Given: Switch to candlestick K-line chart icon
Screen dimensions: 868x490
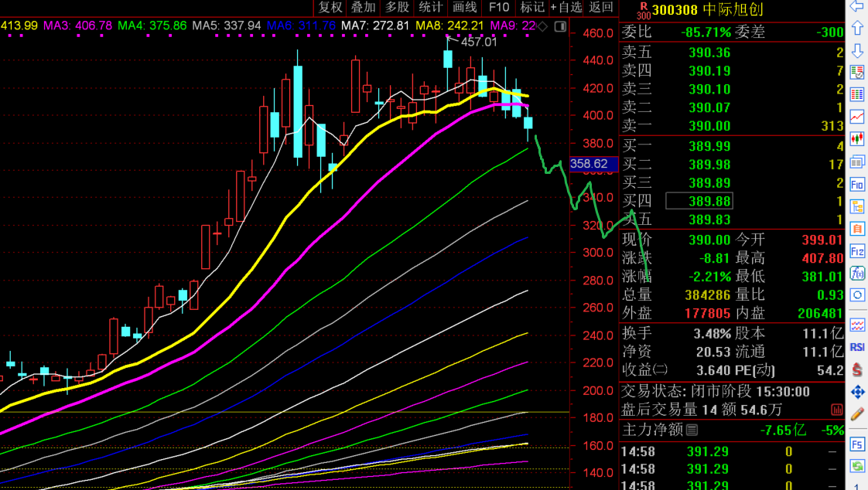Looking at the screenshot, I should coord(857,139).
